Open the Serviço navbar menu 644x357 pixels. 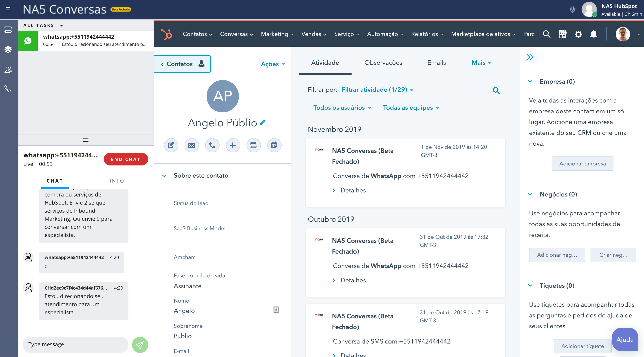347,34
